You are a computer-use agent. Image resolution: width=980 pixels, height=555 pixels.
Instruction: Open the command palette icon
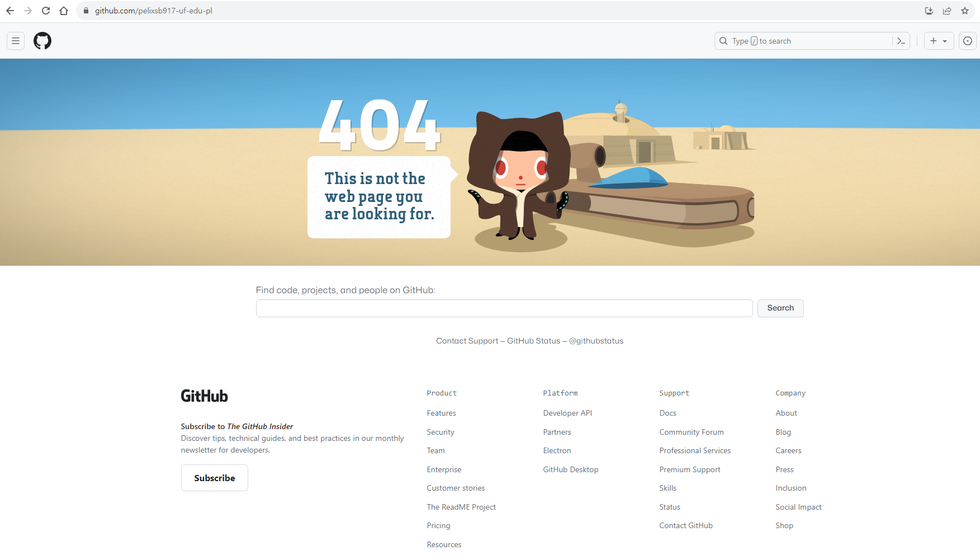901,41
